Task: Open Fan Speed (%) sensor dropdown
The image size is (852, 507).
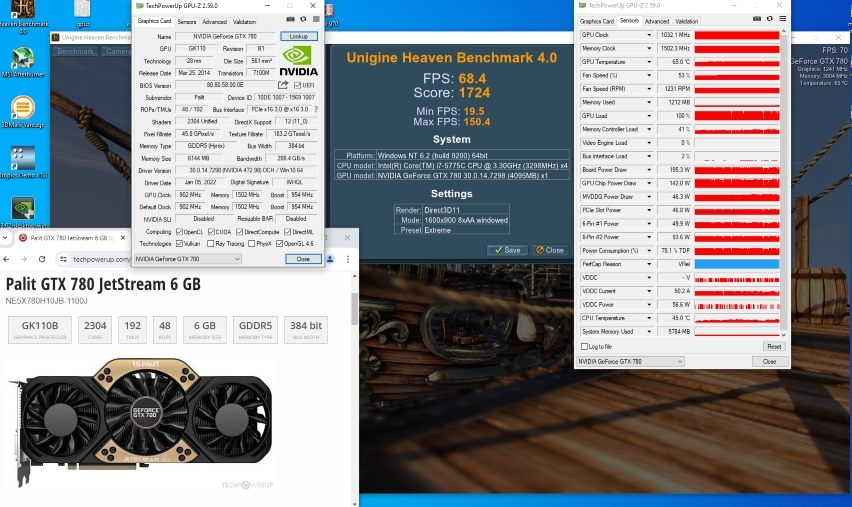Action: click(x=649, y=76)
